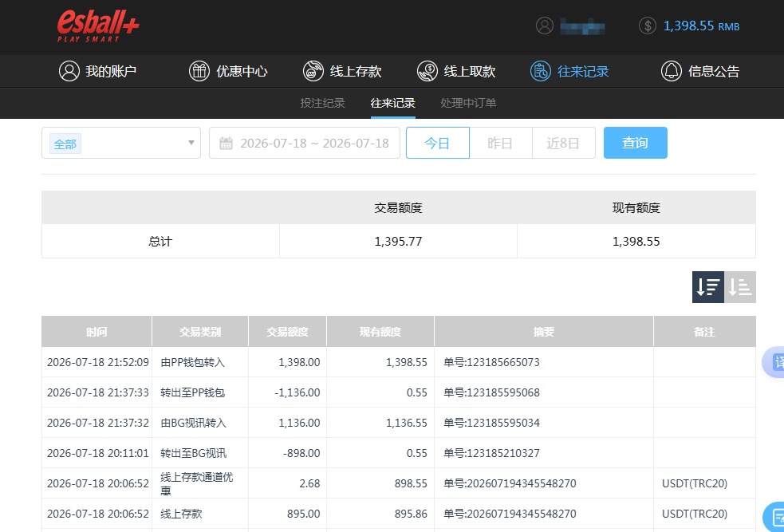Click the 895.86 balance cell
The image size is (784, 532).
click(411, 514)
